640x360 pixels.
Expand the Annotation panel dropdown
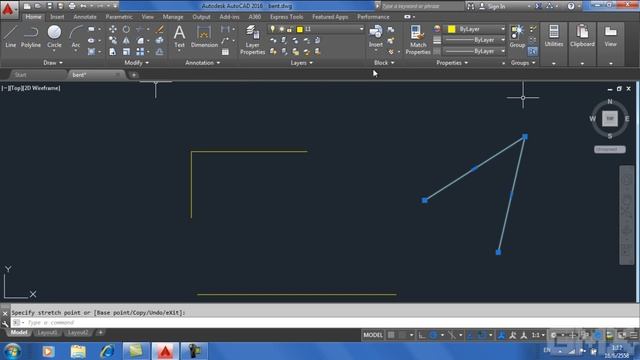[203, 63]
